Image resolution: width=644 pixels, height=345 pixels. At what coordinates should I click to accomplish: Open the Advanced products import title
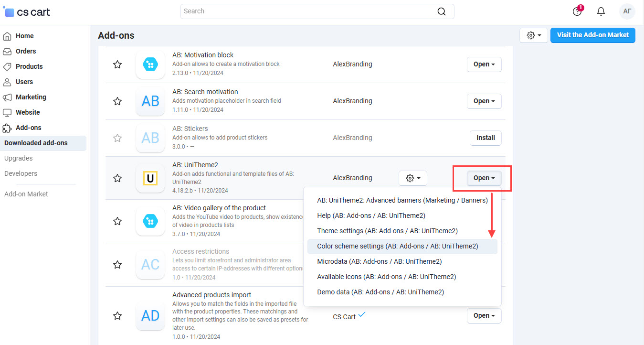click(211, 295)
